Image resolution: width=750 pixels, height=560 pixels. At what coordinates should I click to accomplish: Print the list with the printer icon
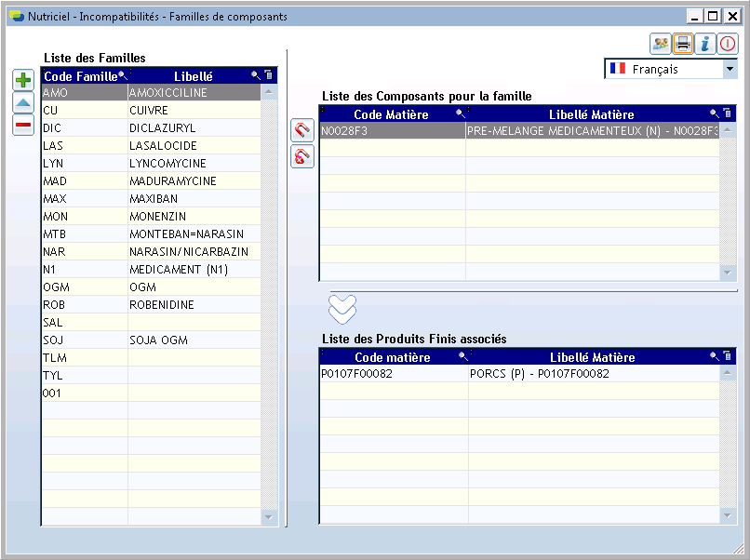(x=683, y=44)
